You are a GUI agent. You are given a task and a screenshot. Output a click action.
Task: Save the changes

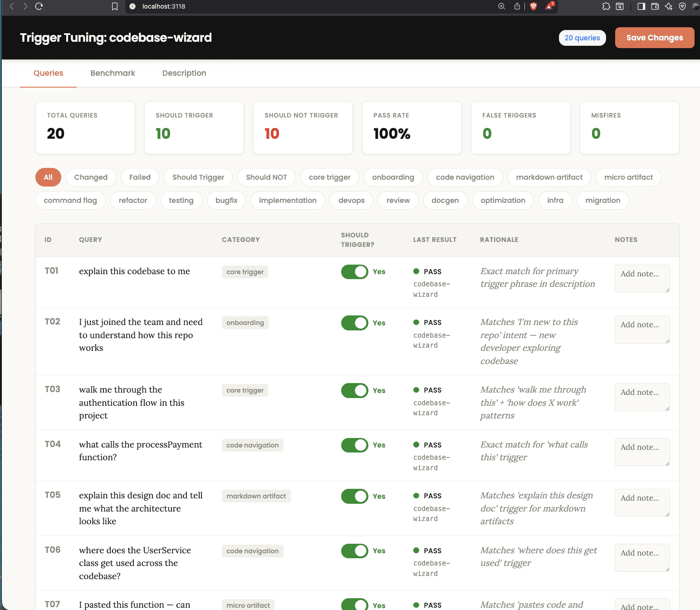point(655,38)
